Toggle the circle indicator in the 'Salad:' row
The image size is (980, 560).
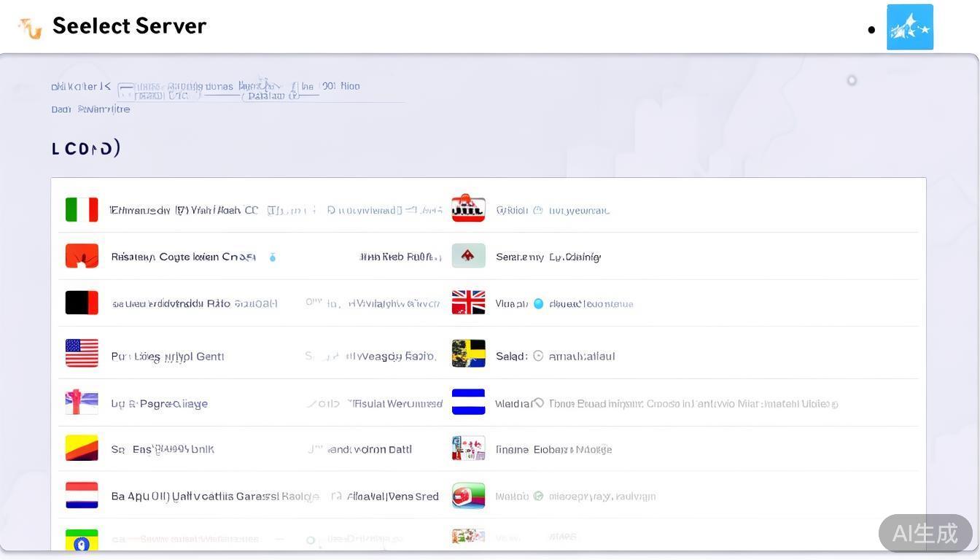pyautogui.click(x=538, y=356)
